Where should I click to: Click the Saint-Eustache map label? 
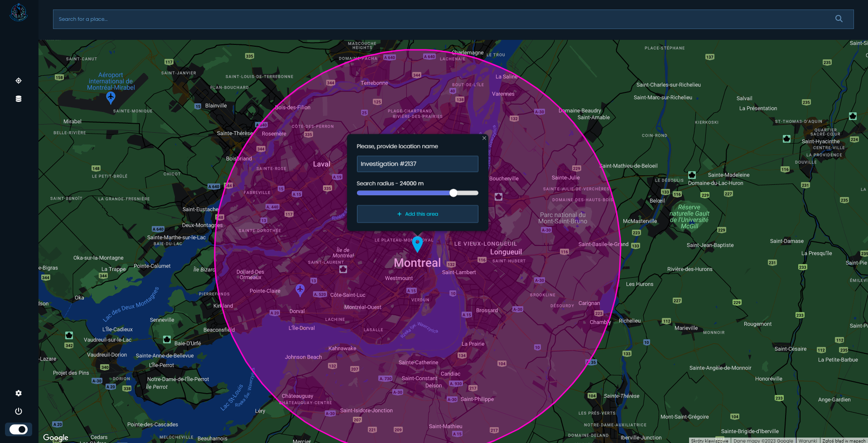201,209
